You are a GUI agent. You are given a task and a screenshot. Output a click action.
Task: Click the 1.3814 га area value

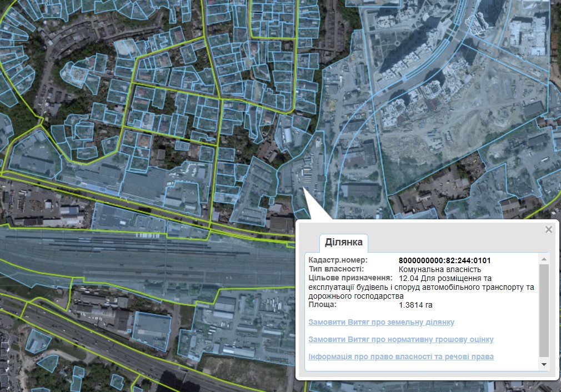point(415,305)
